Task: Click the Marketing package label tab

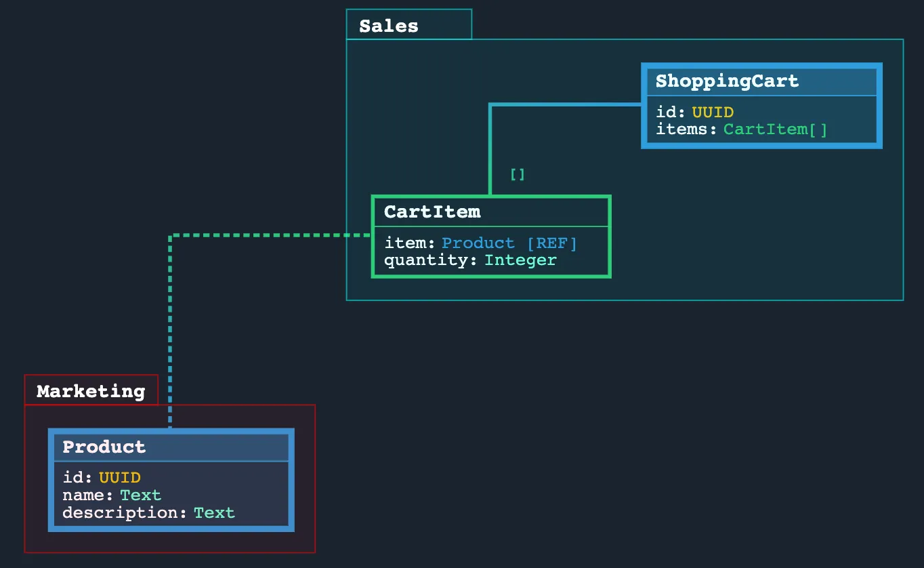Action: coord(91,391)
